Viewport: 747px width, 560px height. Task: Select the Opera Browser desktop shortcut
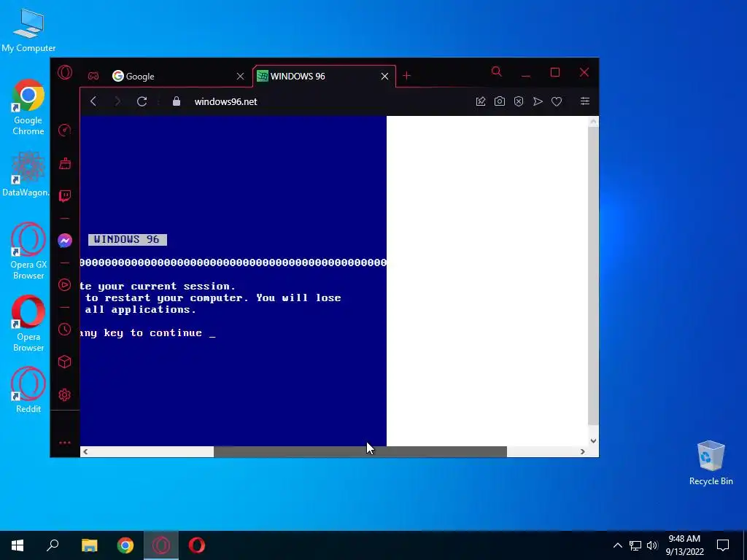(28, 324)
